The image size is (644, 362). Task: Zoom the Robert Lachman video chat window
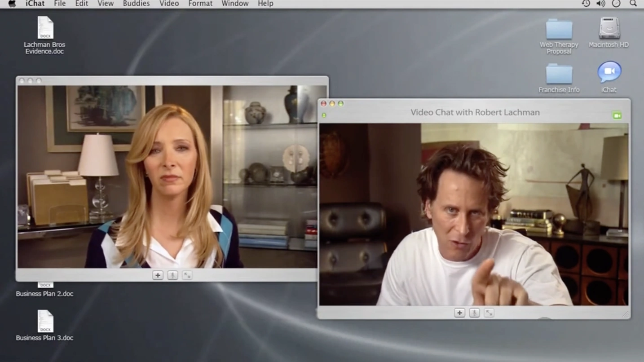click(x=340, y=104)
